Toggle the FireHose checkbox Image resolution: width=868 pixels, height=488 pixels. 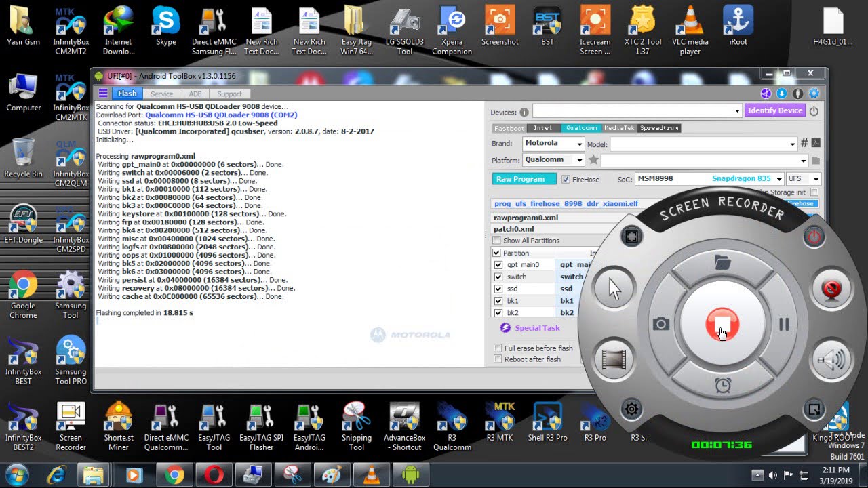click(566, 180)
